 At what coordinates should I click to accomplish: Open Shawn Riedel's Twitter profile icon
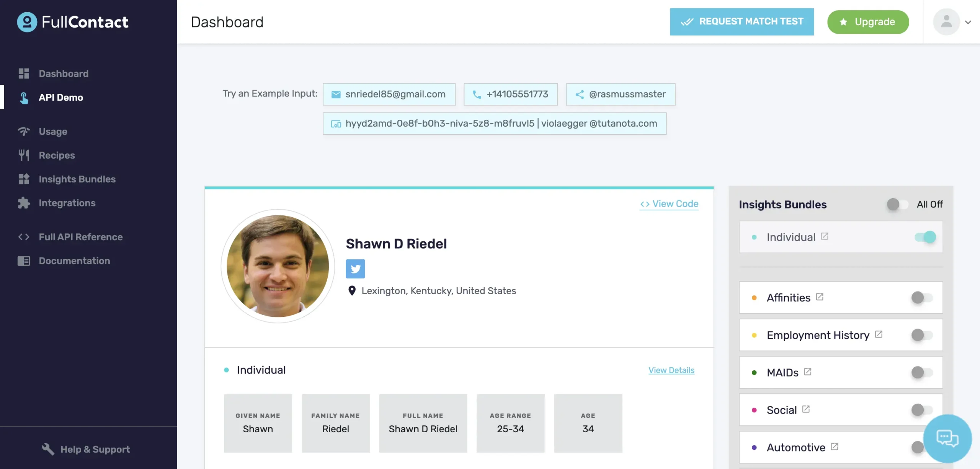pyautogui.click(x=355, y=269)
